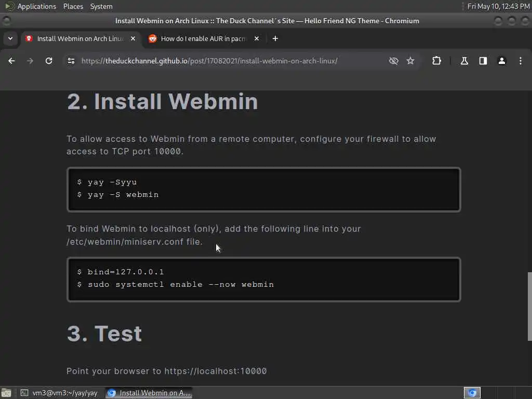Select Install Webmin Chromium taskbar entry
Image resolution: width=532 pixels, height=399 pixels.
[x=149, y=393]
